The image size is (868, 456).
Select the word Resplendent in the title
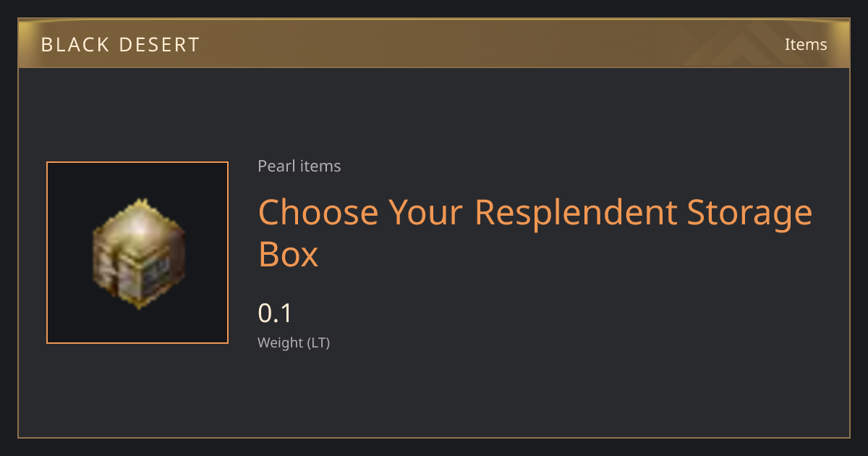pyautogui.click(x=576, y=212)
